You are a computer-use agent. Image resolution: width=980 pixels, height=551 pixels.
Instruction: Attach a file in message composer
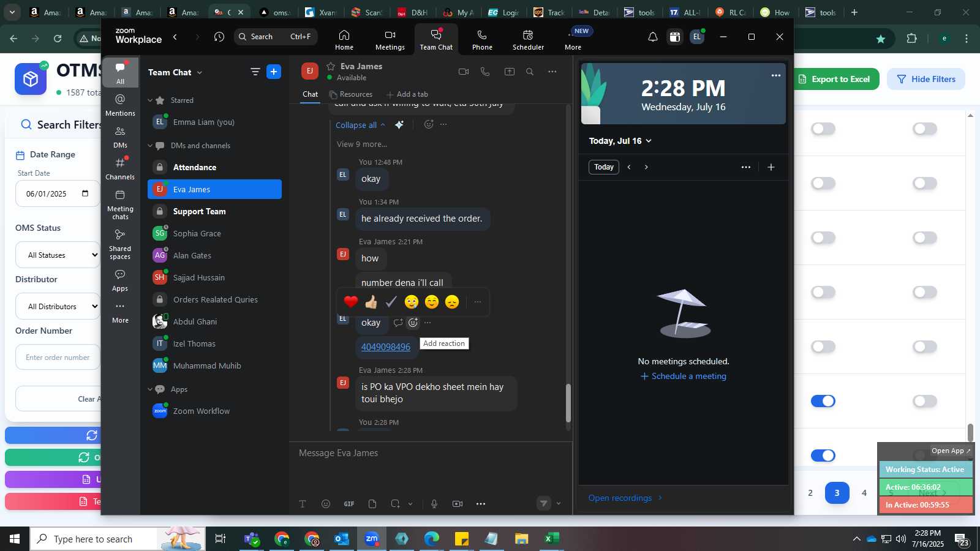[372, 504]
